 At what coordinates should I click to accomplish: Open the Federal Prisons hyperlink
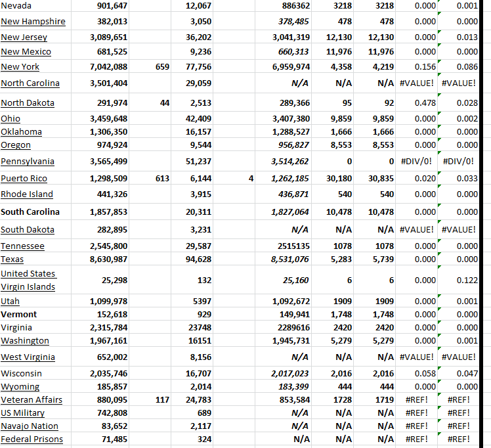pyautogui.click(x=32, y=439)
